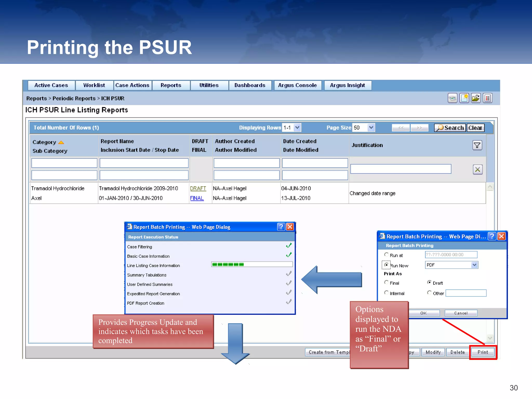Screen dimensions: 532x399
Task: Click the filter funnel icon
Action: pyautogui.click(x=477, y=145)
